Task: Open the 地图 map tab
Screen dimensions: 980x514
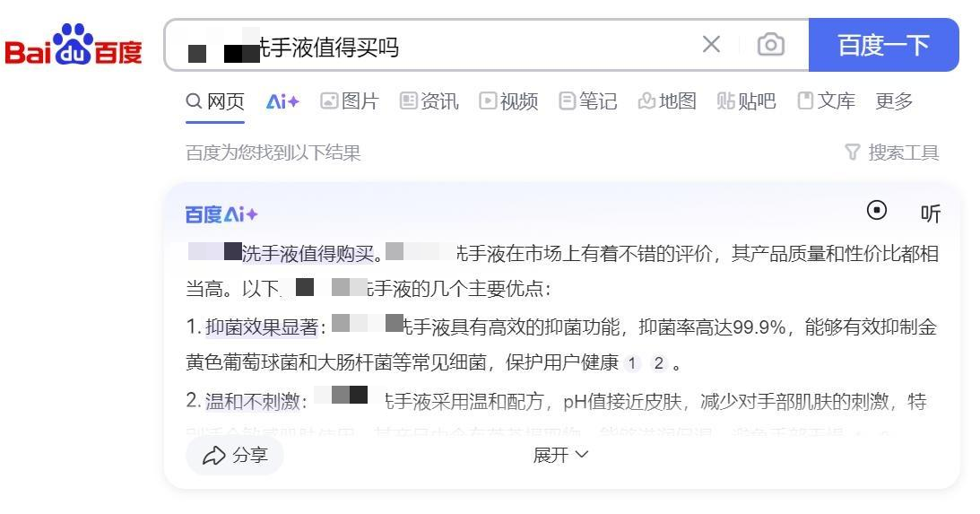Action: click(x=666, y=101)
